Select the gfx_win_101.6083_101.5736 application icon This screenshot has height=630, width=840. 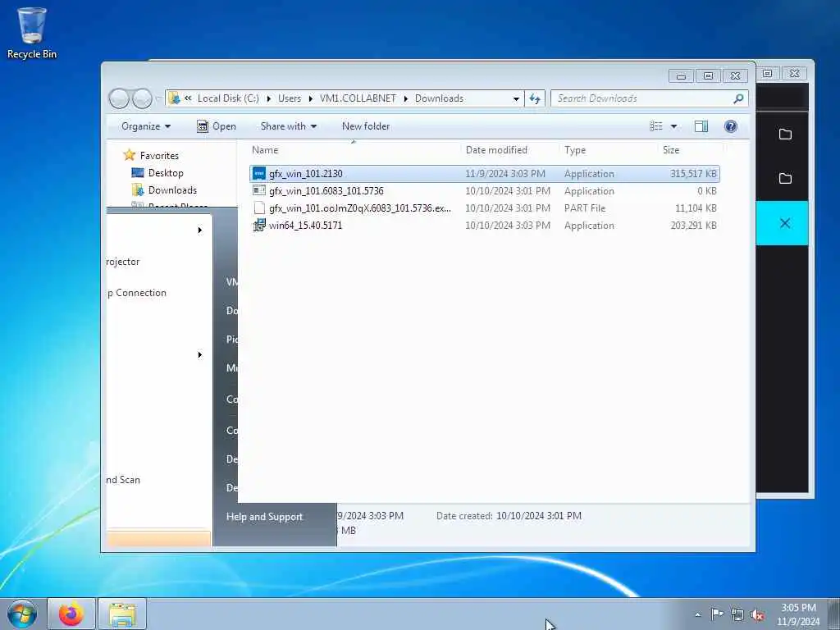click(x=259, y=190)
